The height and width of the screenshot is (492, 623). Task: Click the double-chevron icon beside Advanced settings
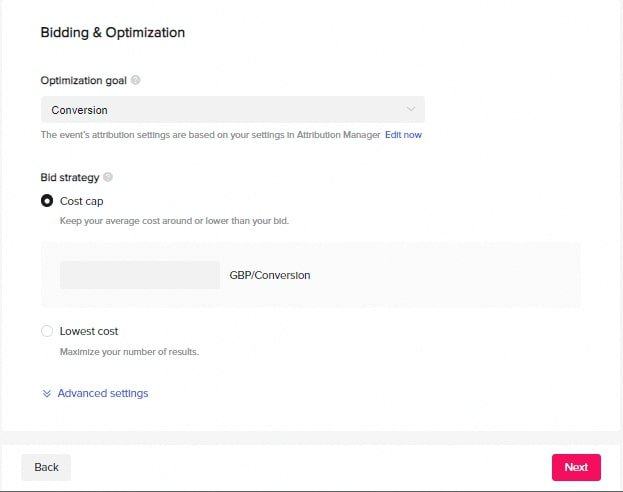pos(46,393)
